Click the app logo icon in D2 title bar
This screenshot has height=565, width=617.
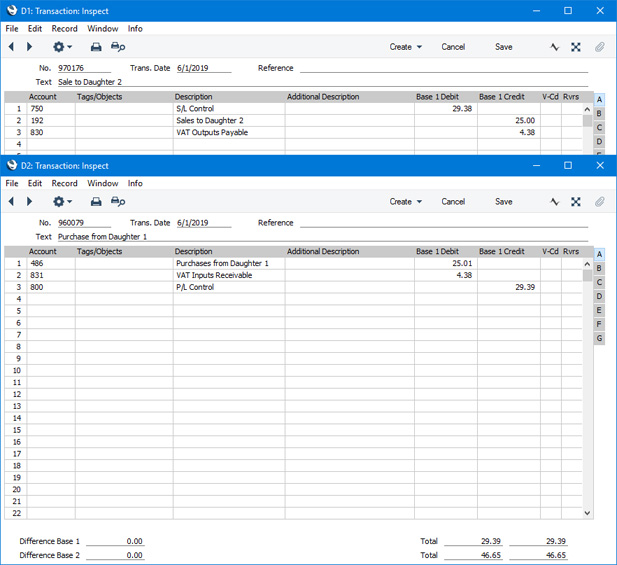(12, 165)
